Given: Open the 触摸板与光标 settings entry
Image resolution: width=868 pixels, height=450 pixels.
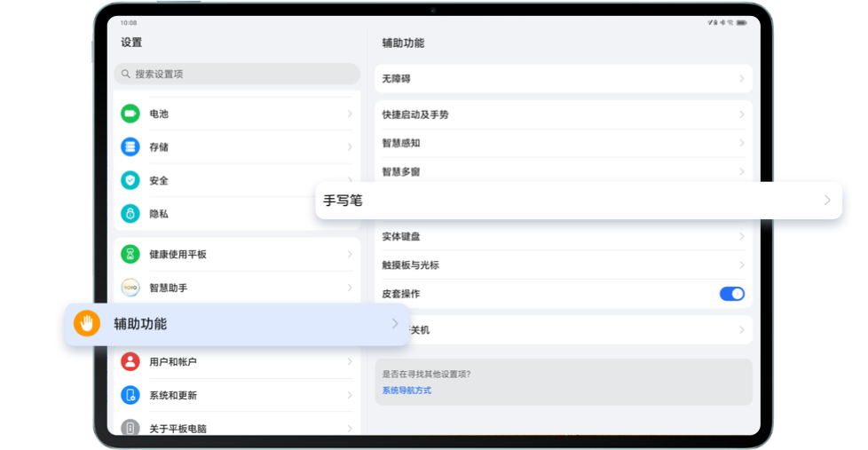Looking at the screenshot, I should [410, 265].
